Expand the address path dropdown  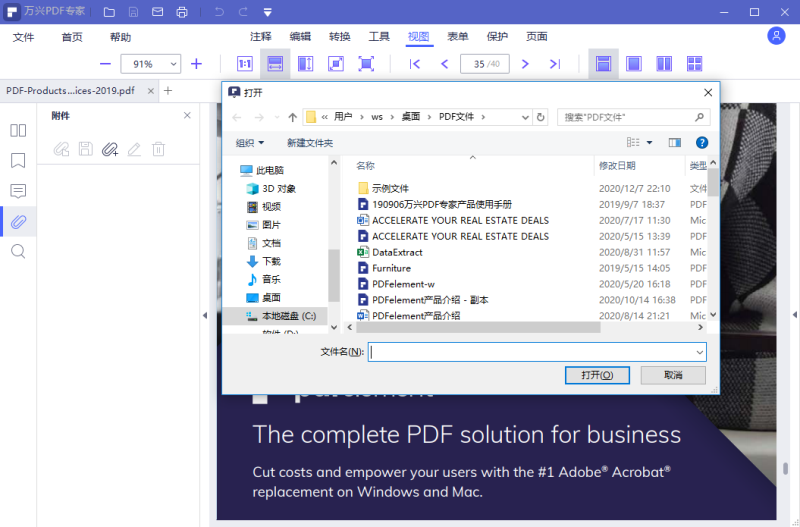[525, 117]
